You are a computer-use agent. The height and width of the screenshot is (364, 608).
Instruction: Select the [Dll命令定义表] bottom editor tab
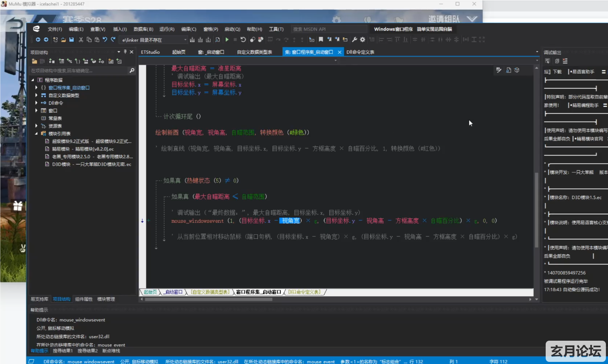click(304, 292)
